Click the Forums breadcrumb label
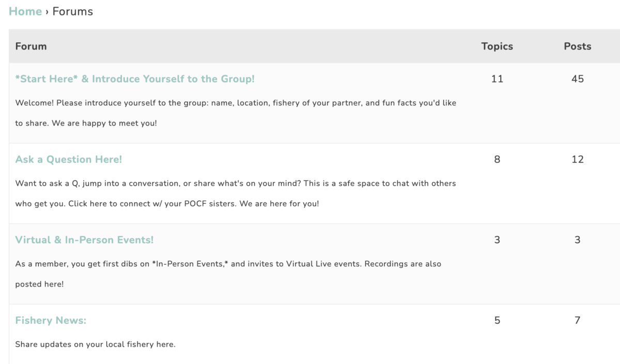 pyautogui.click(x=72, y=11)
